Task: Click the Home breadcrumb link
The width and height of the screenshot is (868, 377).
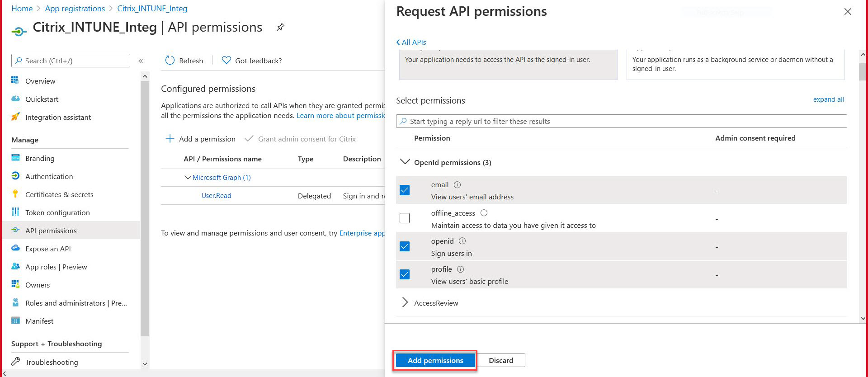Action: (x=22, y=9)
